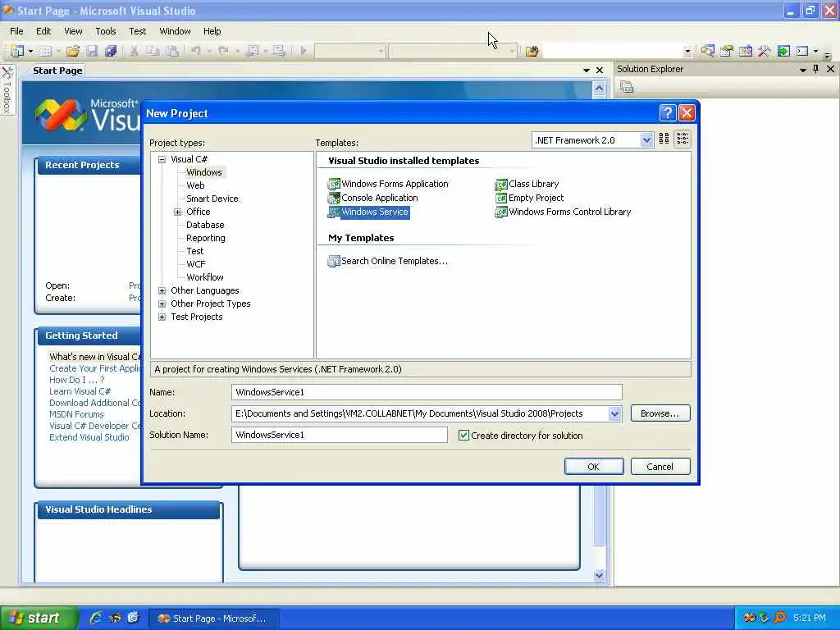840x630 pixels.
Task: Open Solution Explorer from right toolbar icons
Action: [x=707, y=51]
